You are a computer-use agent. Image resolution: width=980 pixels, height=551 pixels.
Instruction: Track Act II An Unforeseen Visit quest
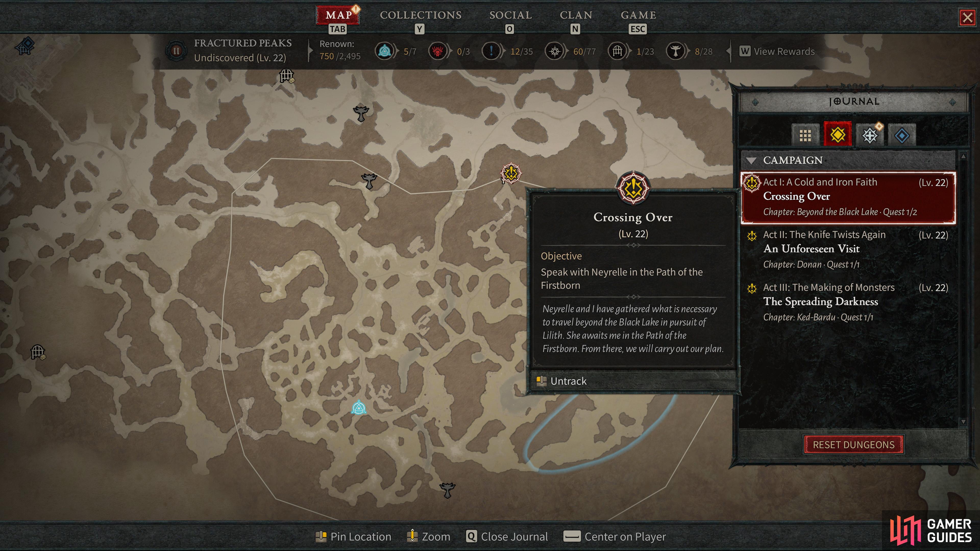click(848, 249)
